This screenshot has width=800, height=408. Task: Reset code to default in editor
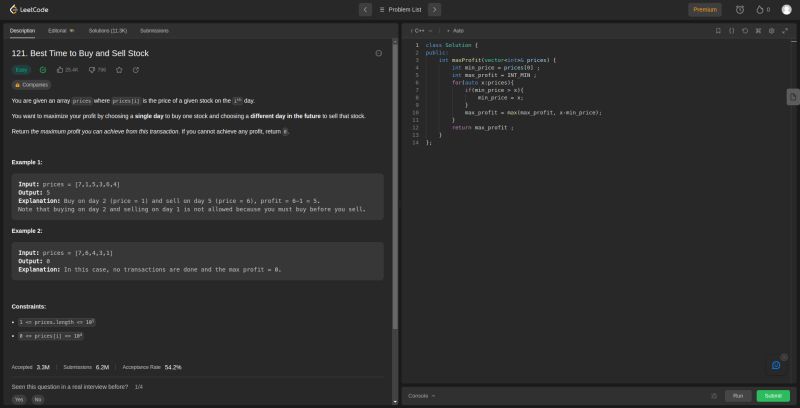click(744, 31)
